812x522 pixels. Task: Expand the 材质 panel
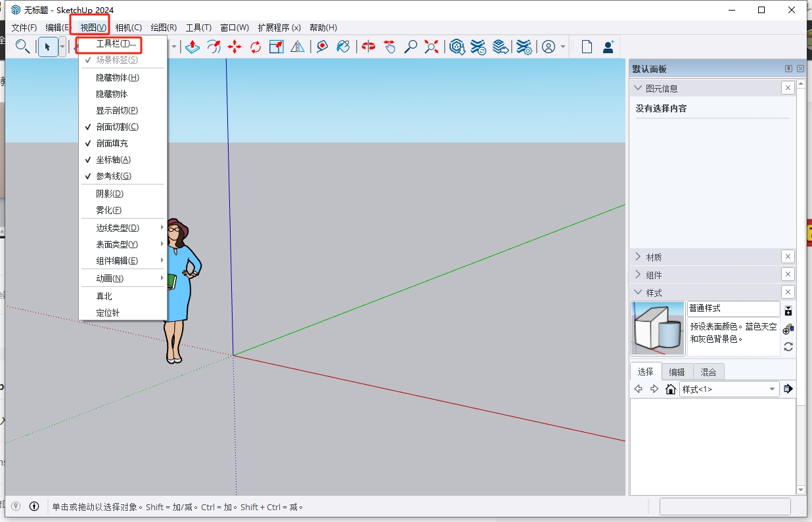637,257
